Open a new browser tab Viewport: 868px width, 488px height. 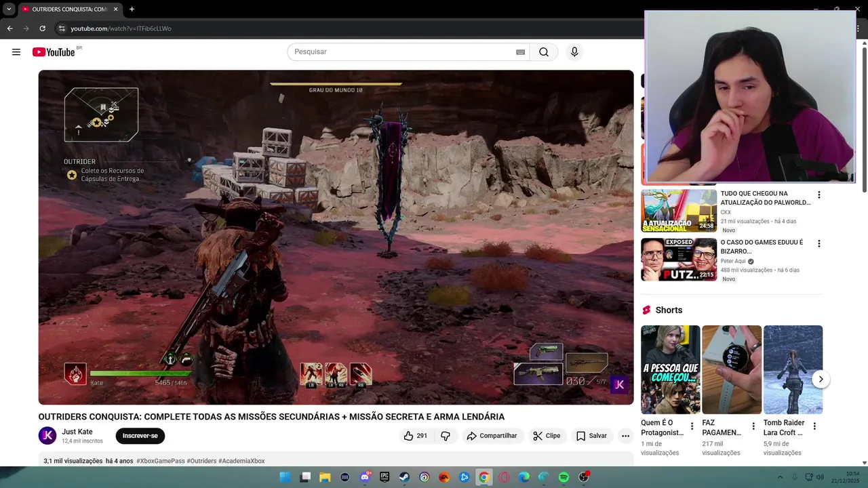132,9
